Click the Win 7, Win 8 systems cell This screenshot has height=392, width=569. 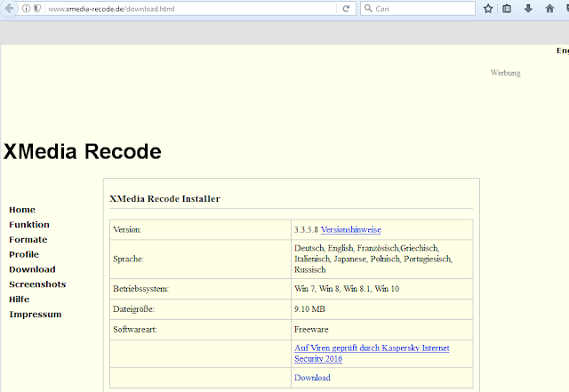point(381,289)
